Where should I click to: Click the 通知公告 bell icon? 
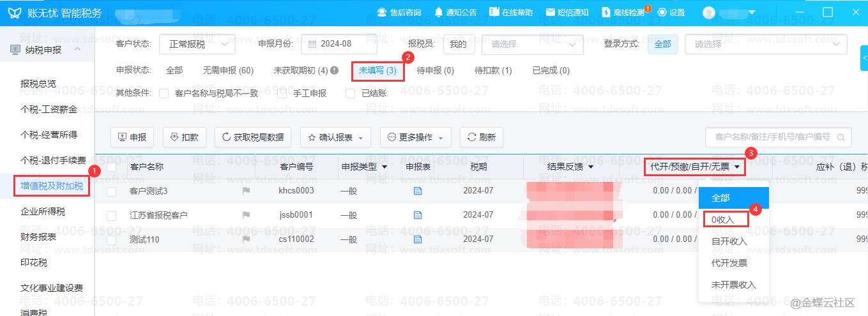coord(438,12)
